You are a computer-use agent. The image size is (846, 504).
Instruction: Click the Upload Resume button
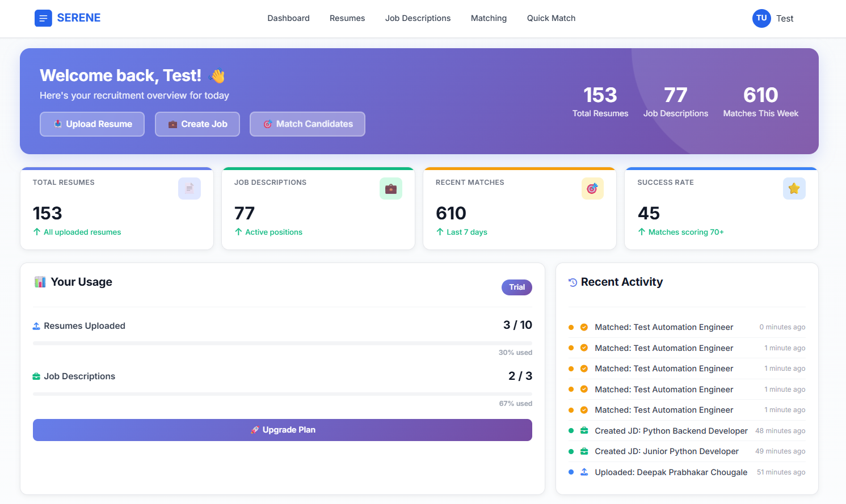(x=92, y=124)
